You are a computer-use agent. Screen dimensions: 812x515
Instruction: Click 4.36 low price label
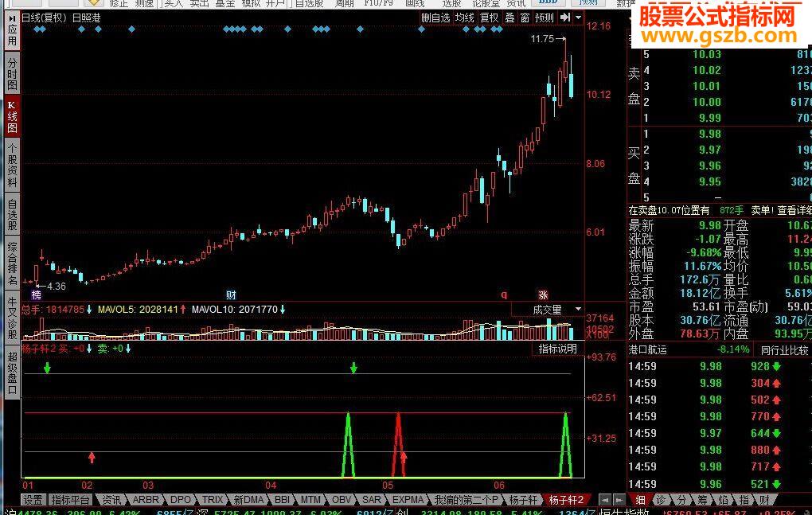(56, 287)
